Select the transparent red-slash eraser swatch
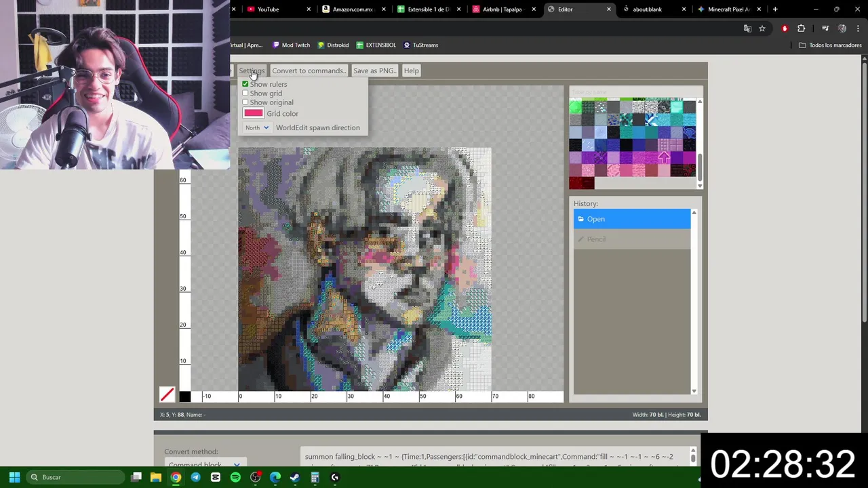The width and height of the screenshot is (868, 488). (x=167, y=394)
